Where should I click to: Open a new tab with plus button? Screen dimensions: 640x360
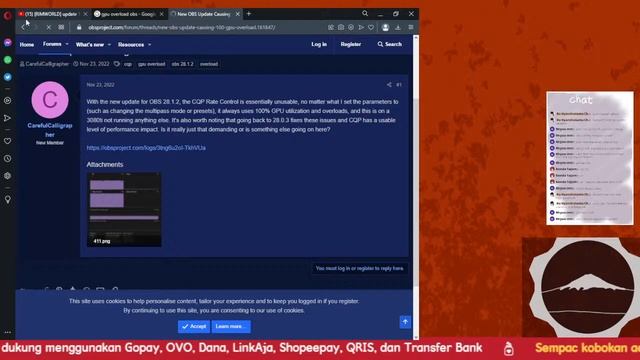tap(249, 14)
